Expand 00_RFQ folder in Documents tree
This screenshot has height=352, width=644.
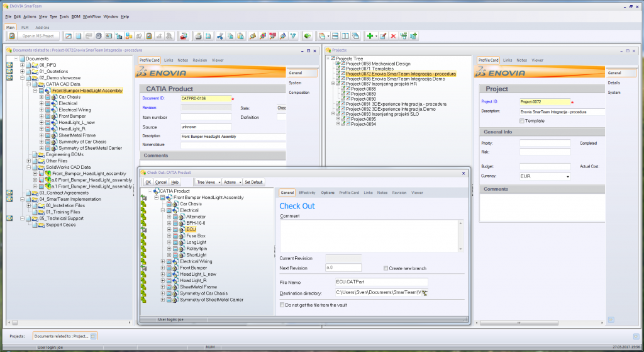22,65
